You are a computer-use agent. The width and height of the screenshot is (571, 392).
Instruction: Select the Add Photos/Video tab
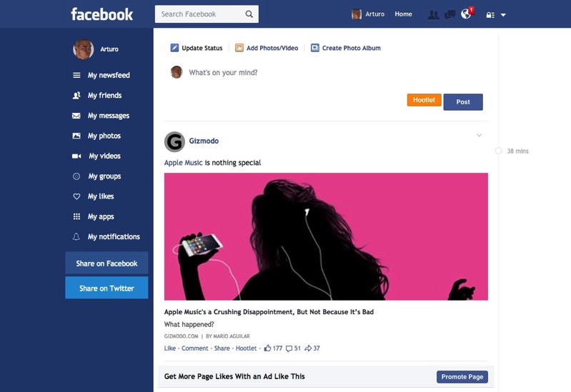click(x=267, y=48)
